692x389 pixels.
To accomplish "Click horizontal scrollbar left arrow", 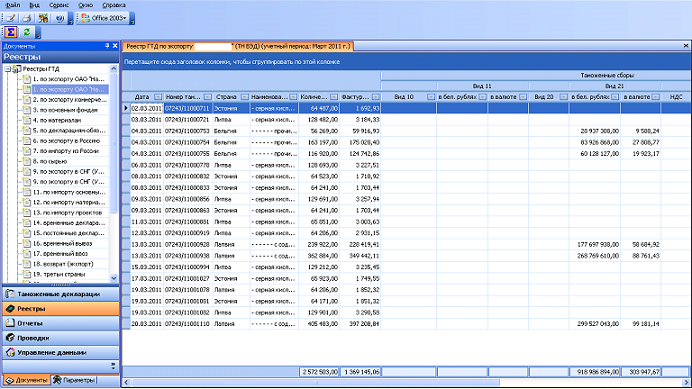I will (126, 382).
